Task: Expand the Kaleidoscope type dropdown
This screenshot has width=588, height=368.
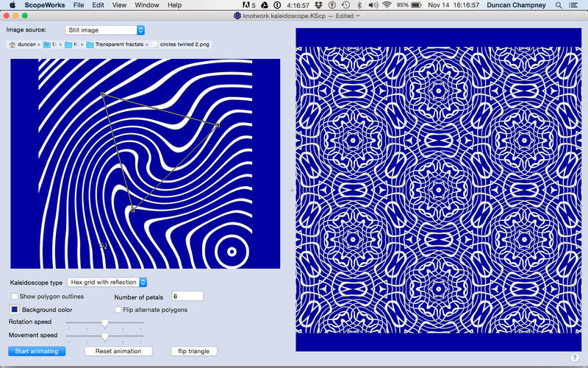Action: pyautogui.click(x=107, y=282)
